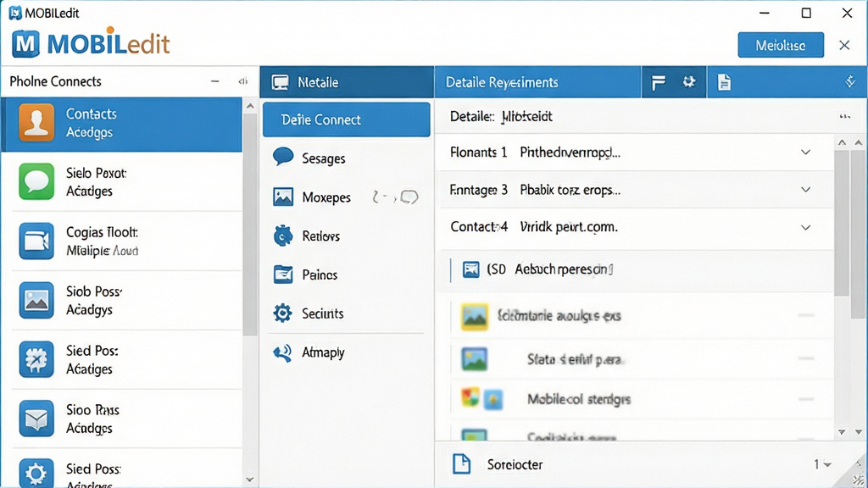Click the Mobilecol sterdgrs file name
This screenshot has height=488, width=868.
578,399
